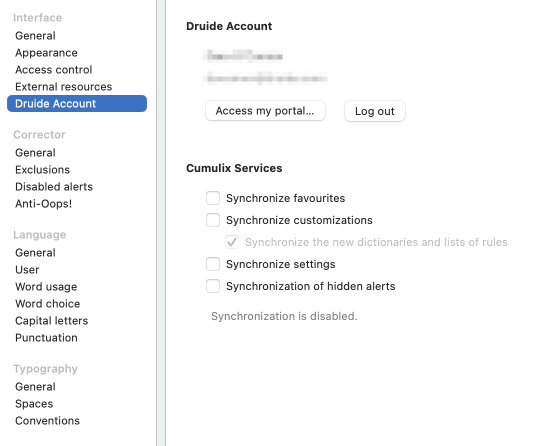The image size is (544, 446).
Task: Open Appearance under Interface
Action: pyautogui.click(x=46, y=53)
